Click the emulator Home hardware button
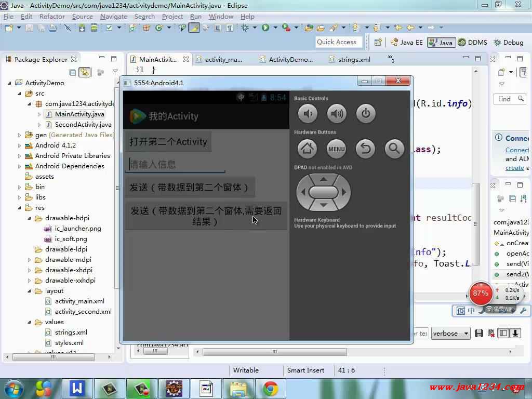Screen dimensions: 532x399 point(308,149)
